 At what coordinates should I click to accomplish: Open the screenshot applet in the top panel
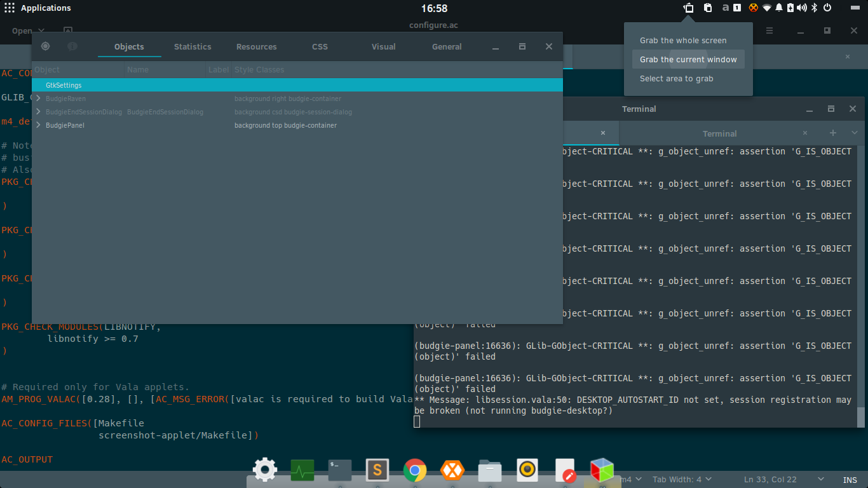click(689, 8)
